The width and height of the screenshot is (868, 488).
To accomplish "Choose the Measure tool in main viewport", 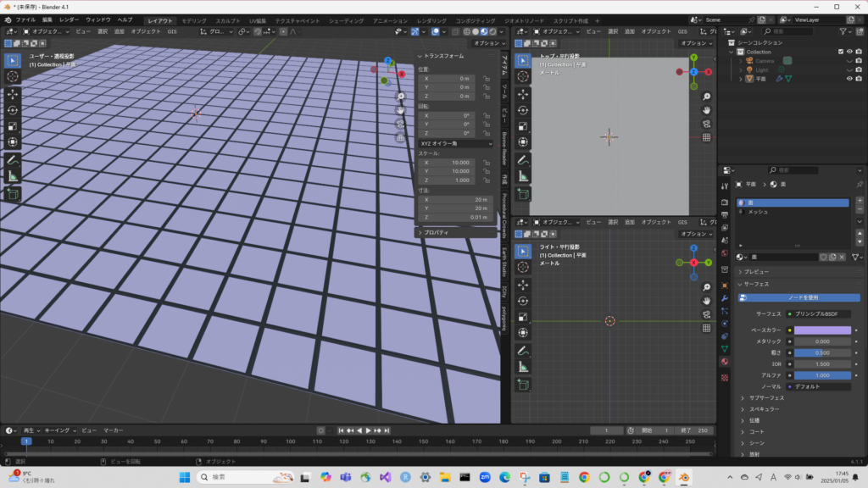I will click(x=14, y=175).
